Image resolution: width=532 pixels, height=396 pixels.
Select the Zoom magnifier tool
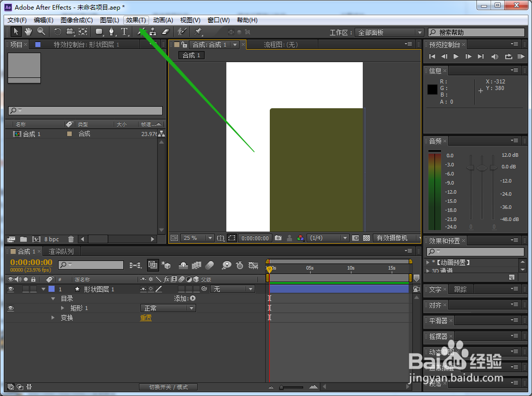pyautogui.click(x=41, y=32)
